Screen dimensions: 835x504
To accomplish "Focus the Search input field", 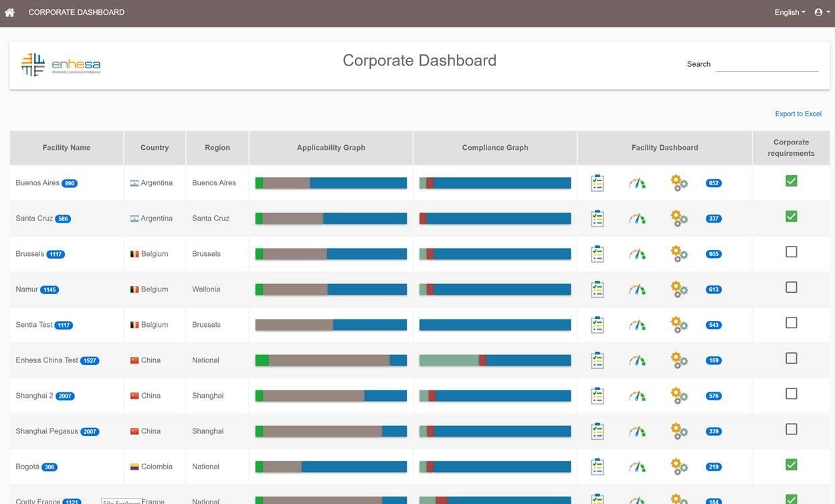I will point(767,64).
